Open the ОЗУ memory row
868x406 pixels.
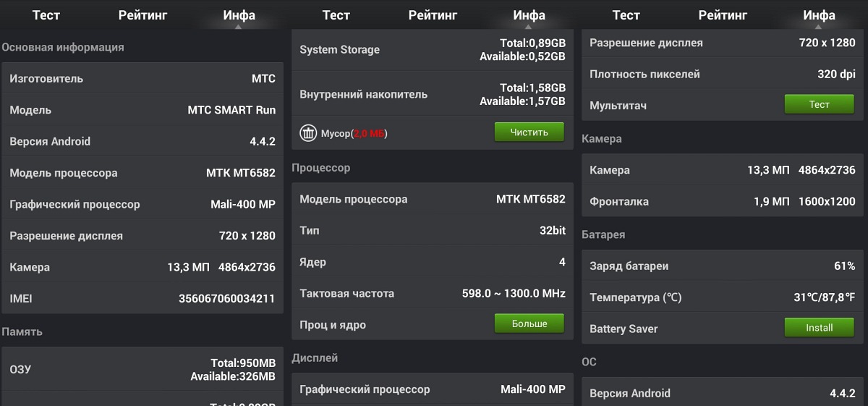click(142, 369)
